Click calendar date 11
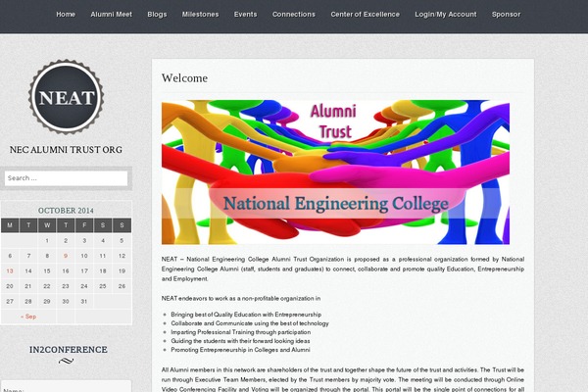Viewport: 588px width, 392px height. coord(103,256)
